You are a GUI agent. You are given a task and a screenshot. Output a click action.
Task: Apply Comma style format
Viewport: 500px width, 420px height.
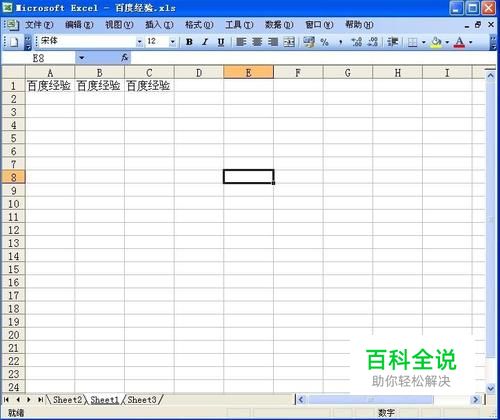pyautogui.click(x=340, y=42)
